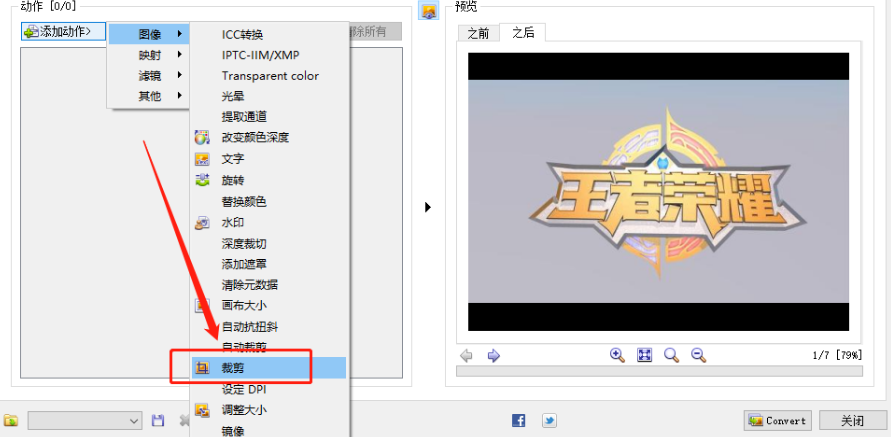Click the 文字 text action icon
Screen dimensions: 891x437
click(202, 159)
